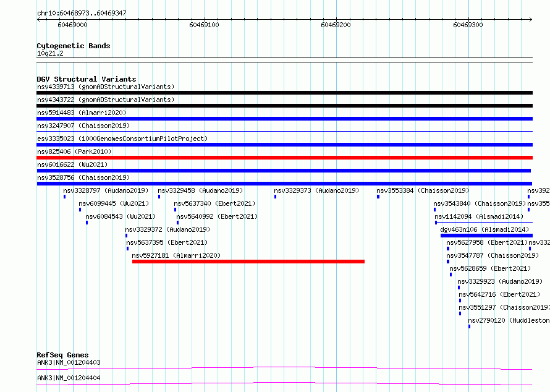The height and width of the screenshot is (392, 550).
Task: Click the Cytogenetic Bands track title
Action: [x=74, y=46]
